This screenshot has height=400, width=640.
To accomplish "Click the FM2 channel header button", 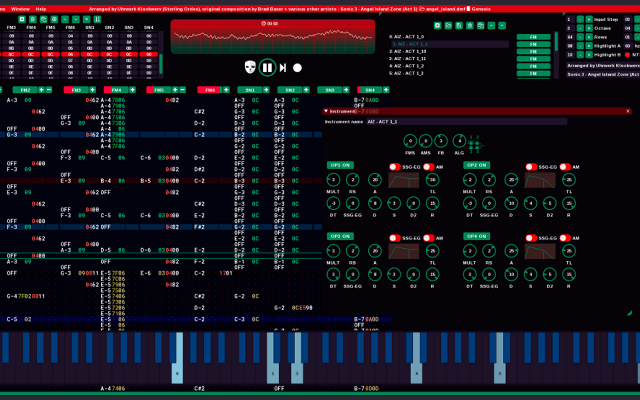I will click(25, 90).
